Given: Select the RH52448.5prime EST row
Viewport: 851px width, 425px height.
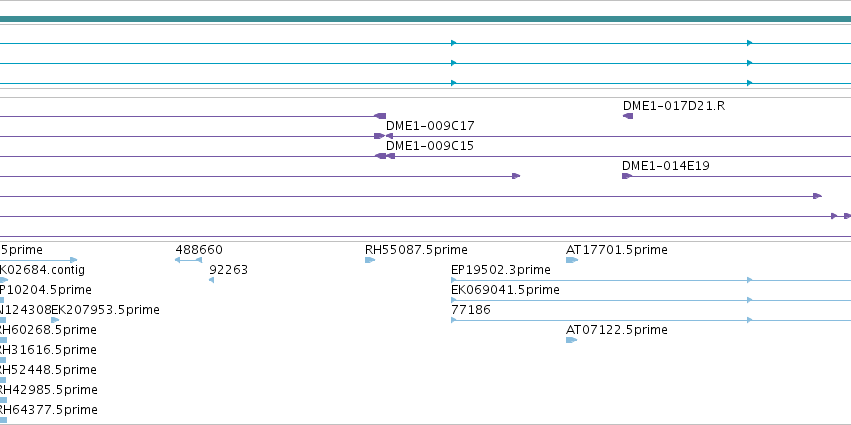Looking at the screenshot, I should click(x=48, y=370).
